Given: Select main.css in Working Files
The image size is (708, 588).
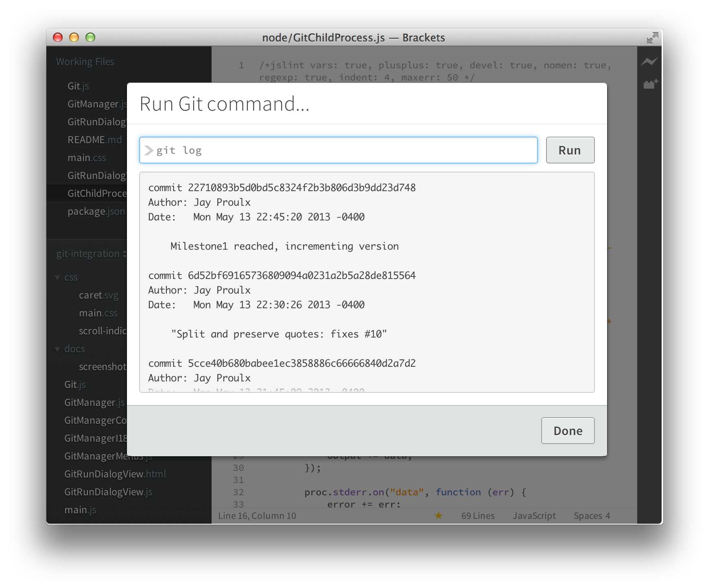Looking at the screenshot, I should 87,158.
